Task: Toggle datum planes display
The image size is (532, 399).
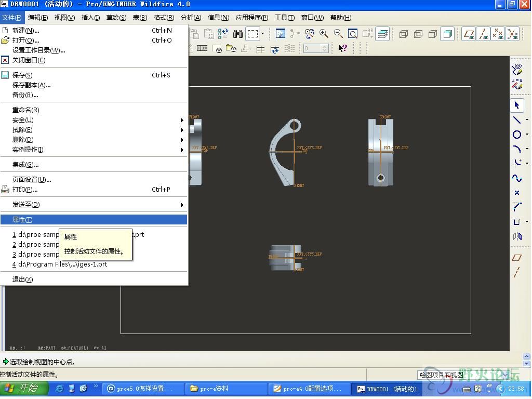Action: [469, 34]
